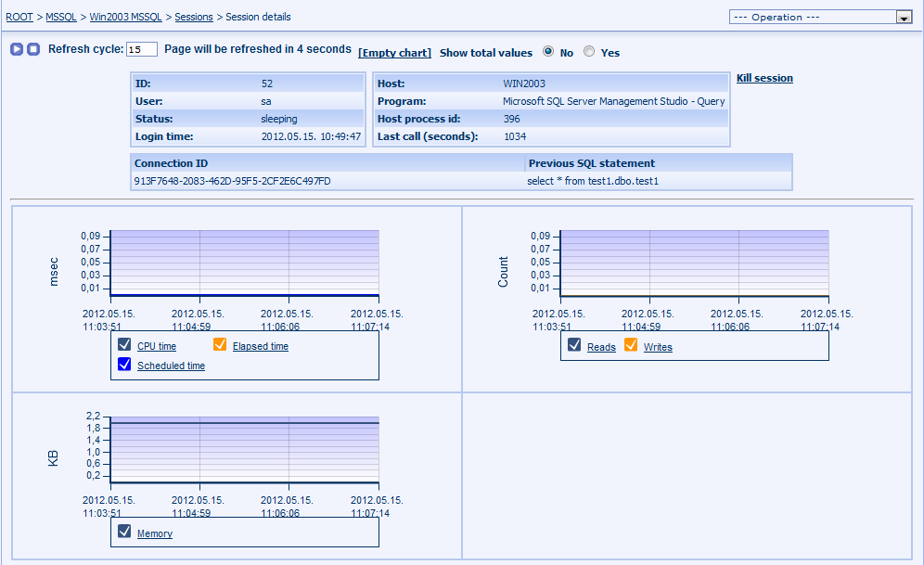Click the Previous SQL statement column header

click(x=592, y=163)
